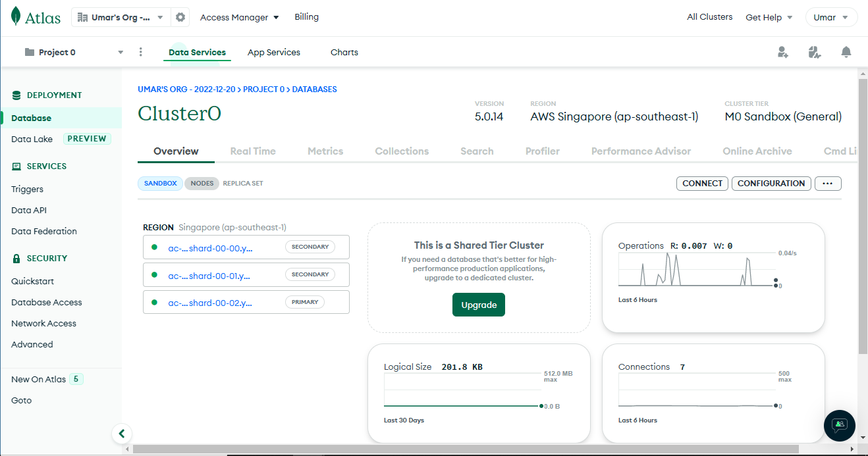This screenshot has height=456, width=868.
Task: View the Logical Size usage chart
Action: (479, 393)
